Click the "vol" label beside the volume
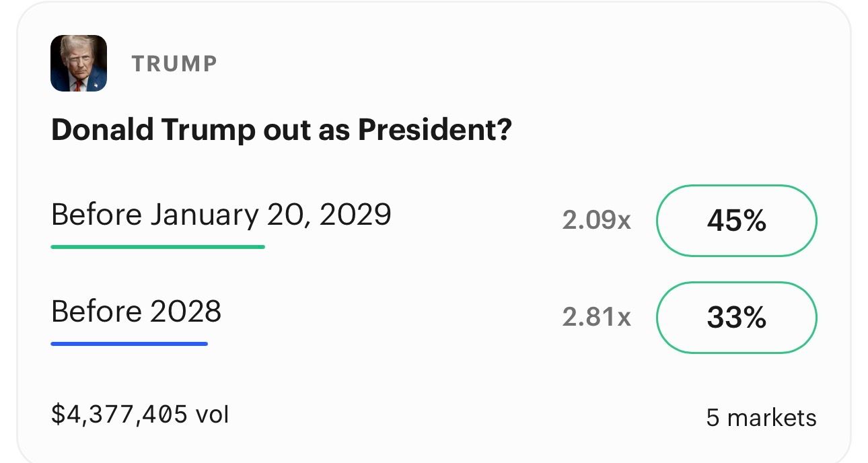 coord(212,414)
